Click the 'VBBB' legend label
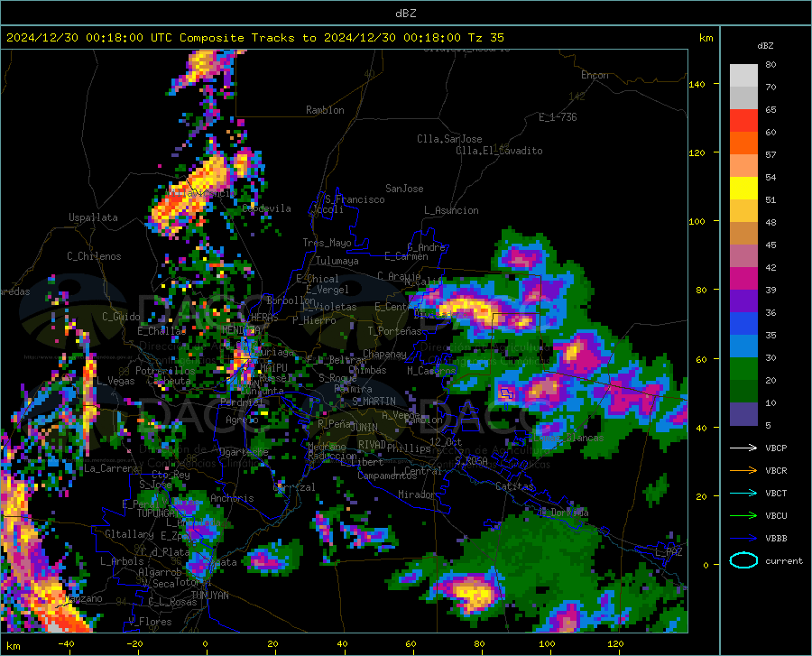The width and height of the screenshot is (812, 656). (x=776, y=539)
